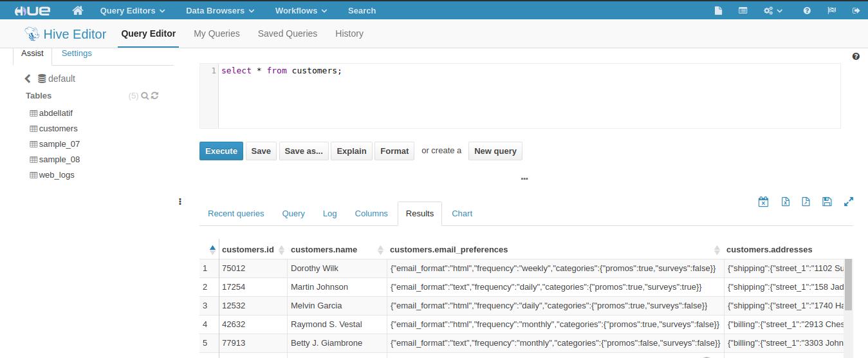Save the results with the floppy icon
868x358 pixels.
827,202
